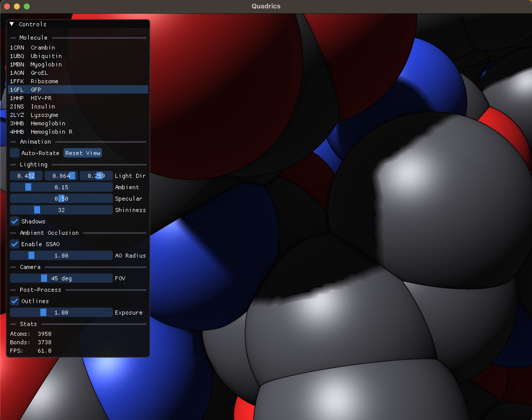Select 1AON GroEL molecule
This screenshot has height=420, width=532.
point(78,73)
